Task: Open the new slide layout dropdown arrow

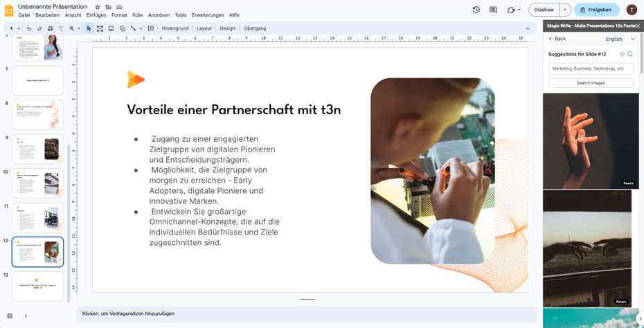Action: coord(19,28)
